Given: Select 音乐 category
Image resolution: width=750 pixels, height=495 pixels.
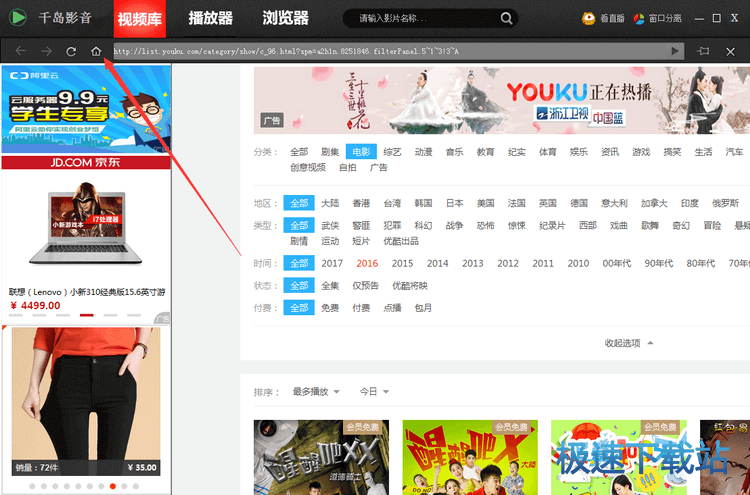Looking at the screenshot, I should tap(454, 152).
